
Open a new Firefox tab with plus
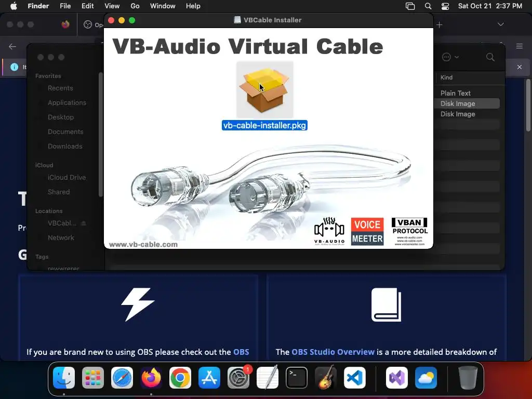coord(440,25)
